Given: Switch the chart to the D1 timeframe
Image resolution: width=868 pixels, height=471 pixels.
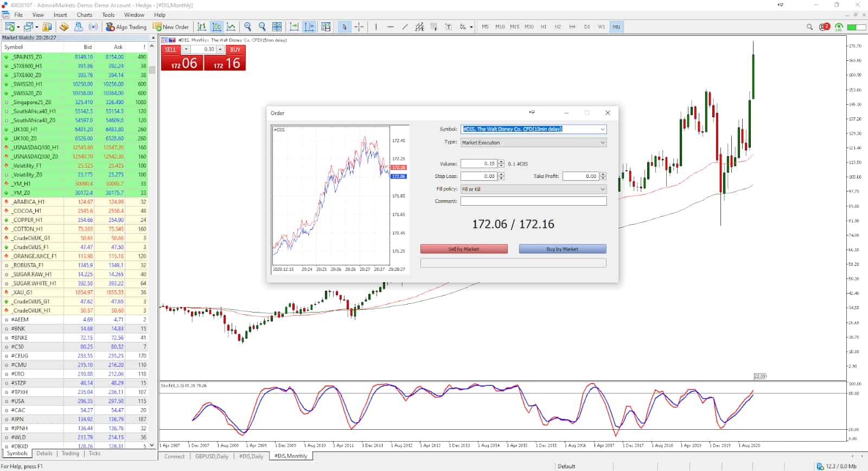Looking at the screenshot, I should point(587,27).
